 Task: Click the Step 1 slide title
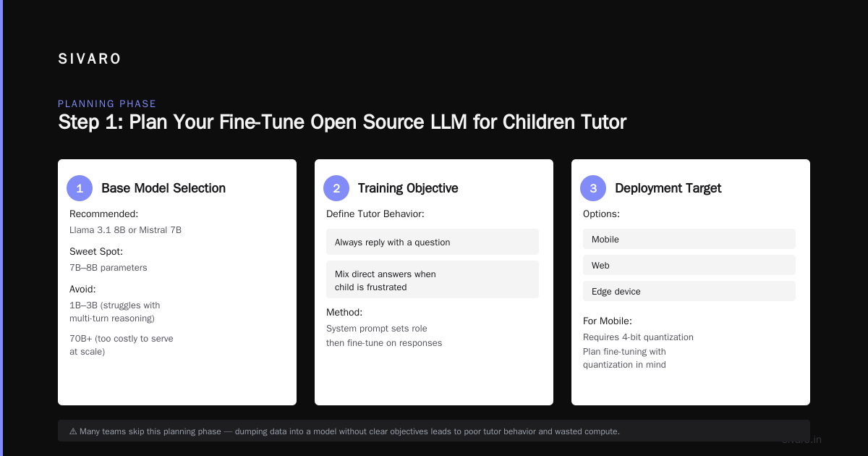point(342,122)
